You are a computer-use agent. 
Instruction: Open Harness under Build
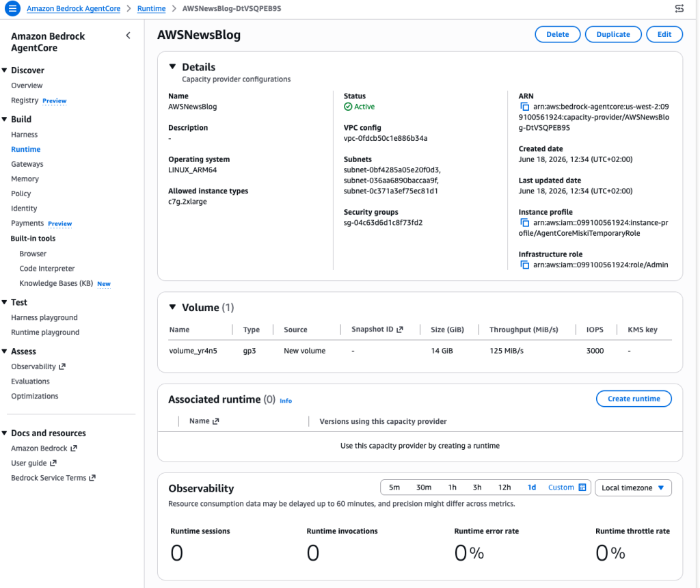(x=24, y=135)
